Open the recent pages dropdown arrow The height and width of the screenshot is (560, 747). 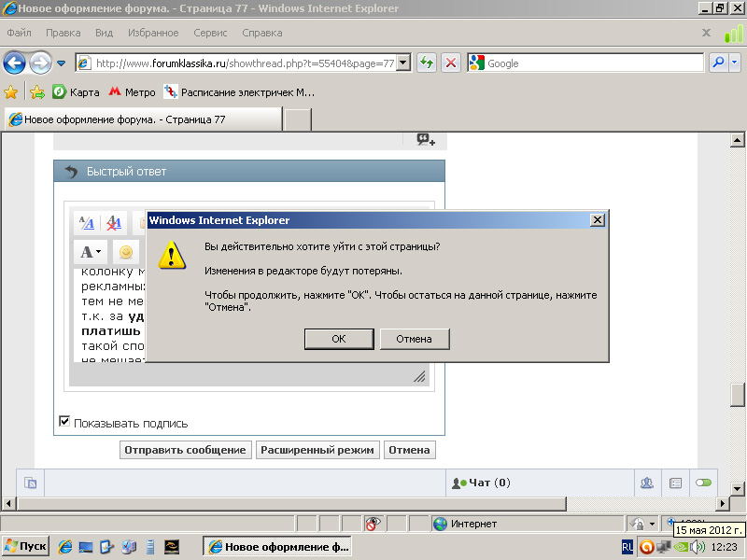[62, 63]
